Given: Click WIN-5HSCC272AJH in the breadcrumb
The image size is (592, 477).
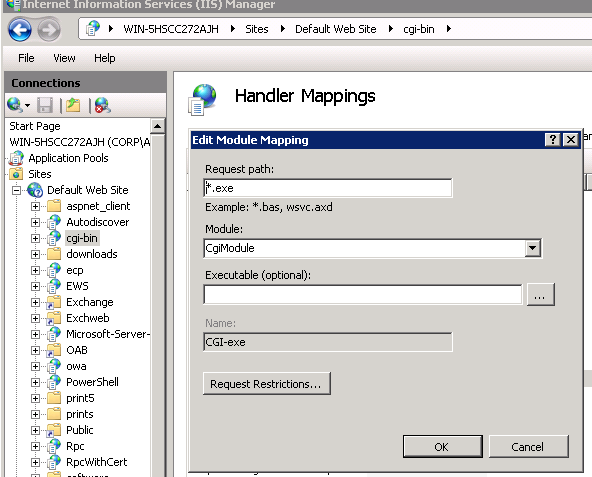Looking at the screenshot, I should click(171, 29).
